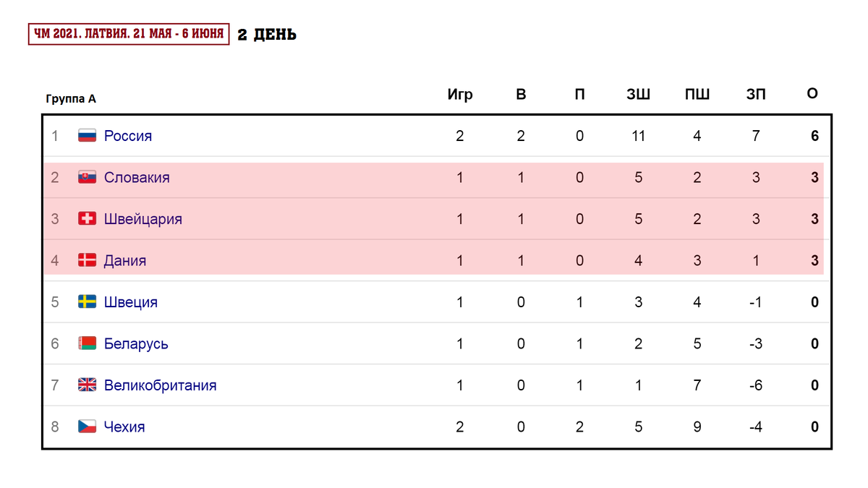868x488 pixels.
Task: Open the Россия team link
Action: point(128,136)
